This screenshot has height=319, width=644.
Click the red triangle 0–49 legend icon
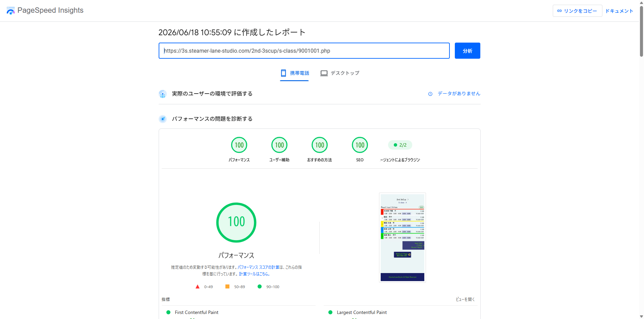tap(198, 286)
